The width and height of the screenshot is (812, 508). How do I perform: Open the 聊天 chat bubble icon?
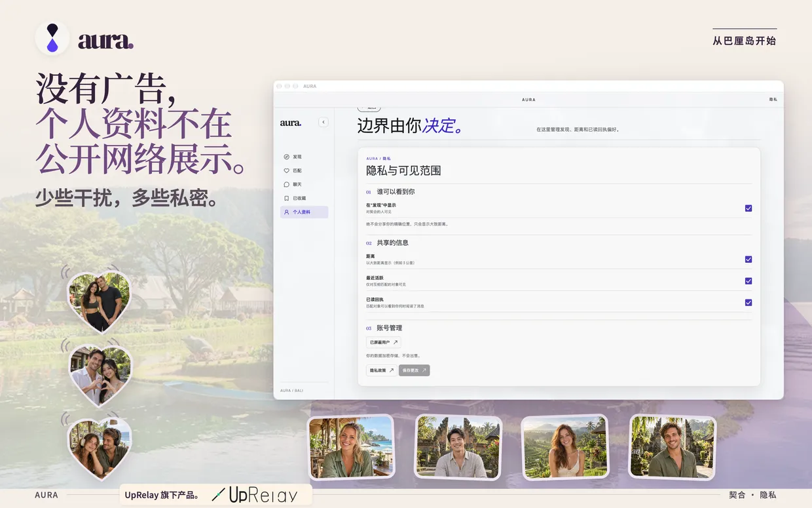[286, 184]
